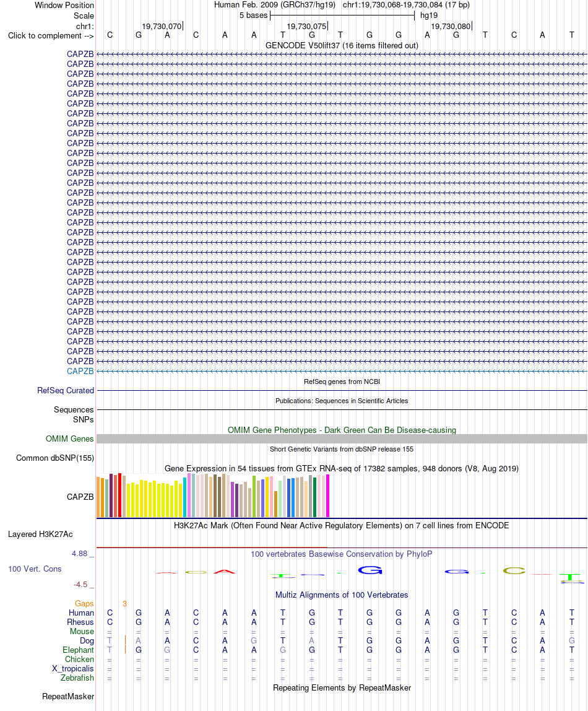Screen dimensions: 588x711
Task: Open the 100 vertebrates Basewise Conservation title
Action: pyautogui.click(x=342, y=554)
